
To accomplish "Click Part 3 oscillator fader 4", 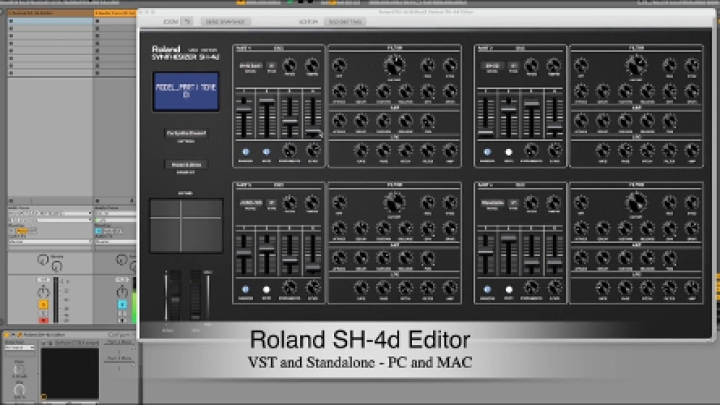I will (313, 253).
